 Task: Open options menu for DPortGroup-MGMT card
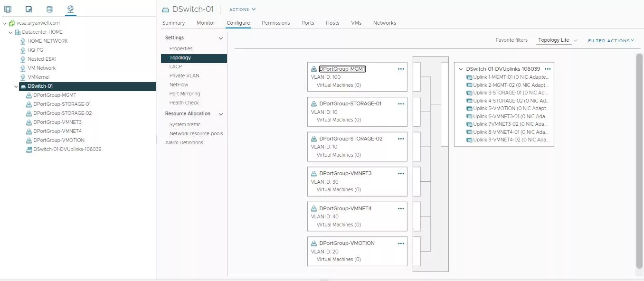coord(401,69)
